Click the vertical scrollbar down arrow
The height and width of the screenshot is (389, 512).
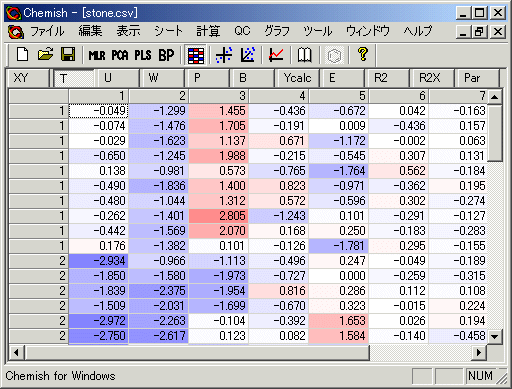(x=495, y=336)
